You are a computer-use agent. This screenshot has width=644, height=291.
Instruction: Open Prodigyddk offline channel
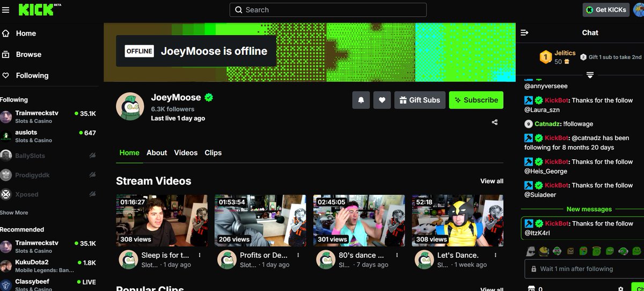coord(48,175)
